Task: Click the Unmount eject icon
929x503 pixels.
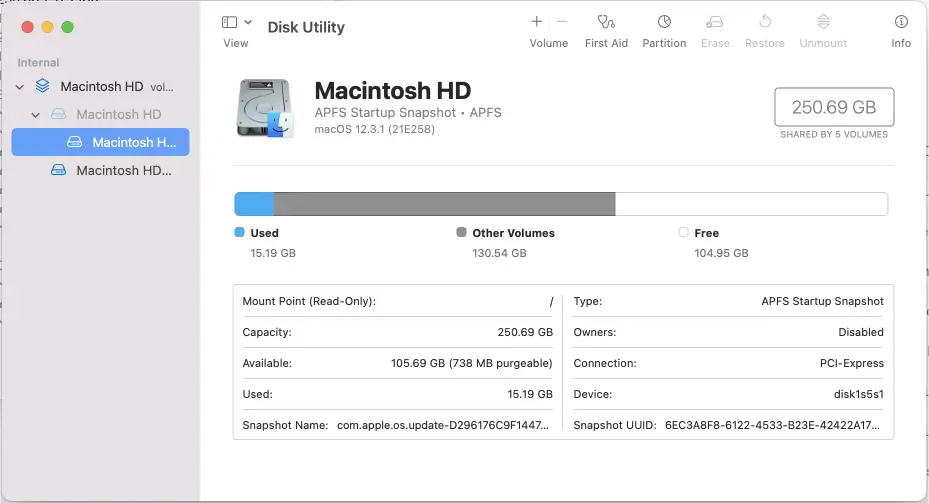Action: point(823,22)
